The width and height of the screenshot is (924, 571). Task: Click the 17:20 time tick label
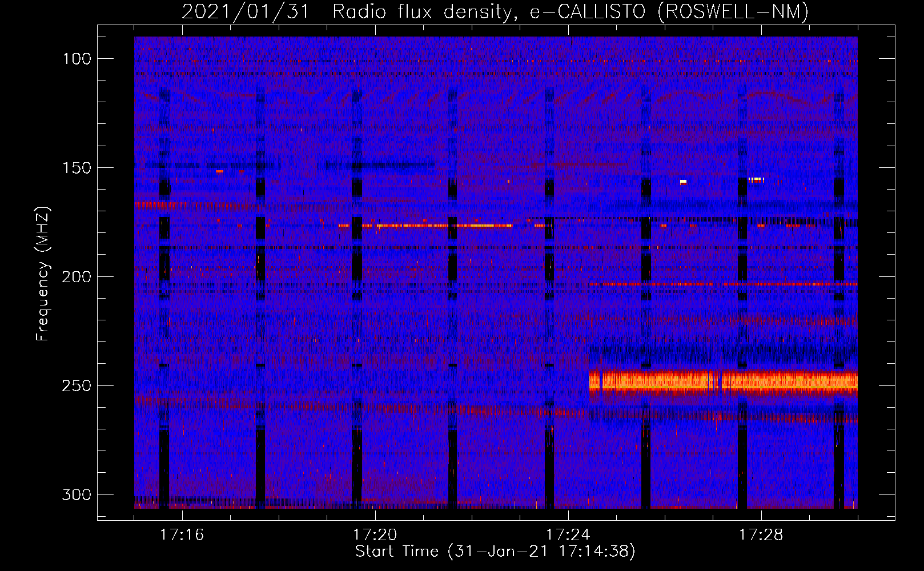click(375, 535)
